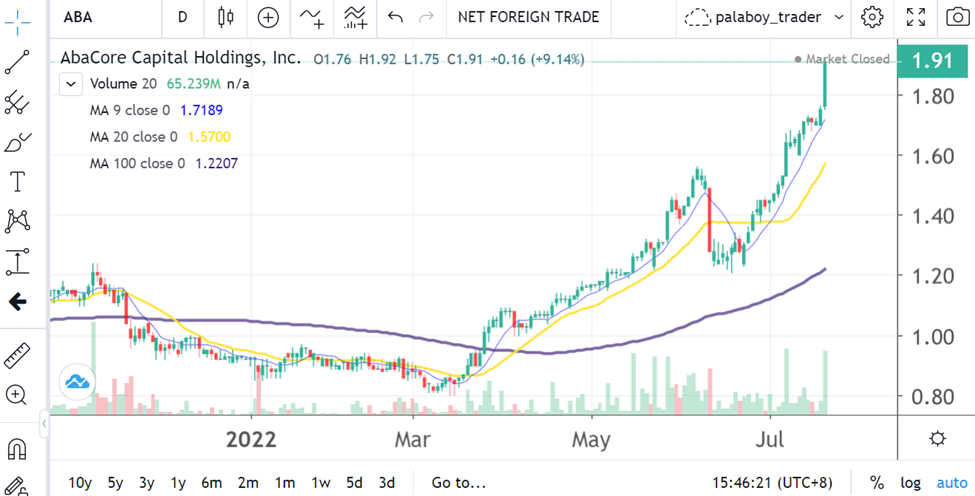Set range to 1w
Image resolution: width=975 pixels, height=496 pixels.
(320, 483)
